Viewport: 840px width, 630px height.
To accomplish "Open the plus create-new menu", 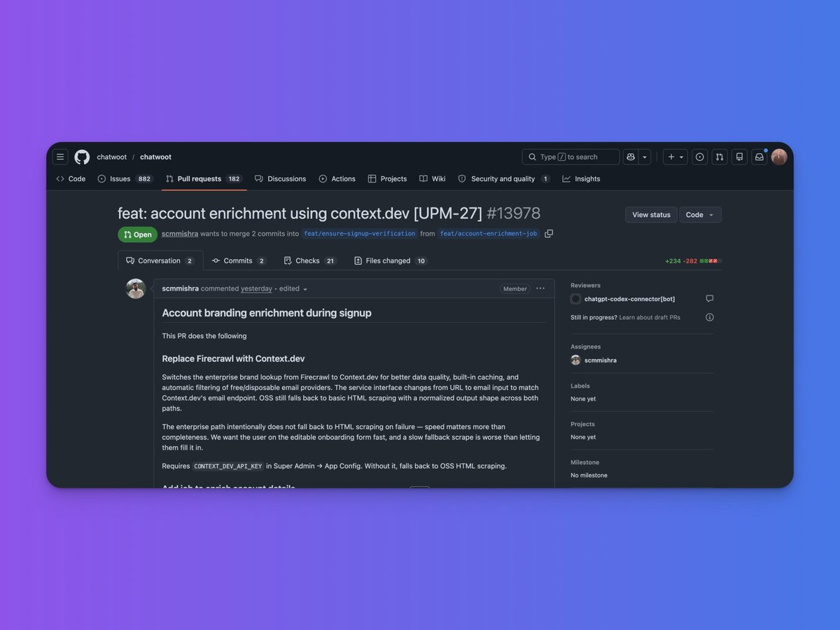I will (675, 157).
